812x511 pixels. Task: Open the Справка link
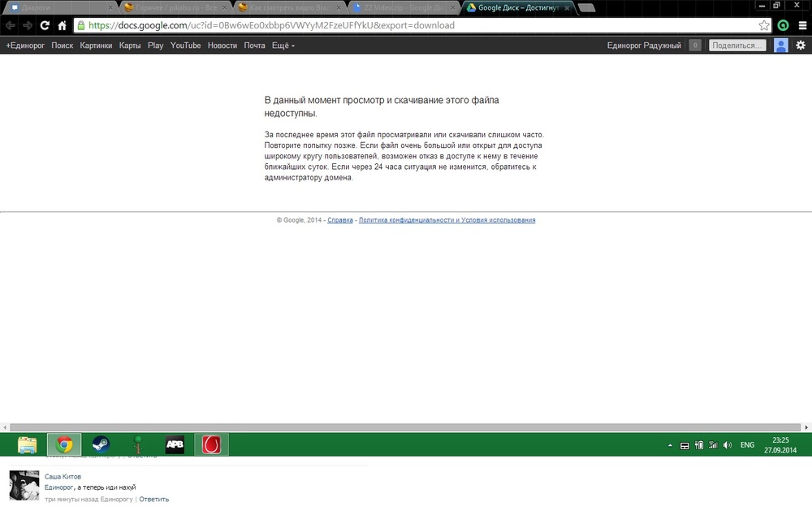coord(340,220)
